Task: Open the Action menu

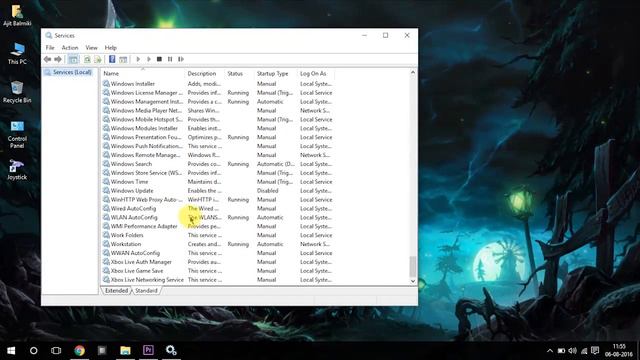Action: coord(70,48)
